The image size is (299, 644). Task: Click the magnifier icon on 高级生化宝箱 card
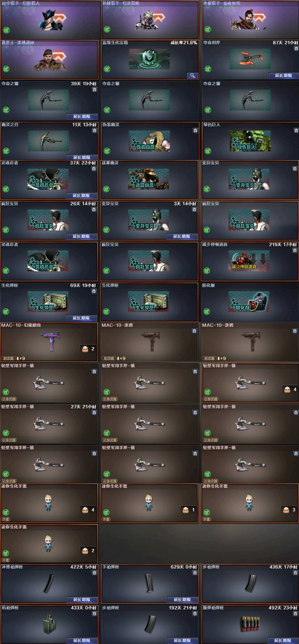click(192, 75)
